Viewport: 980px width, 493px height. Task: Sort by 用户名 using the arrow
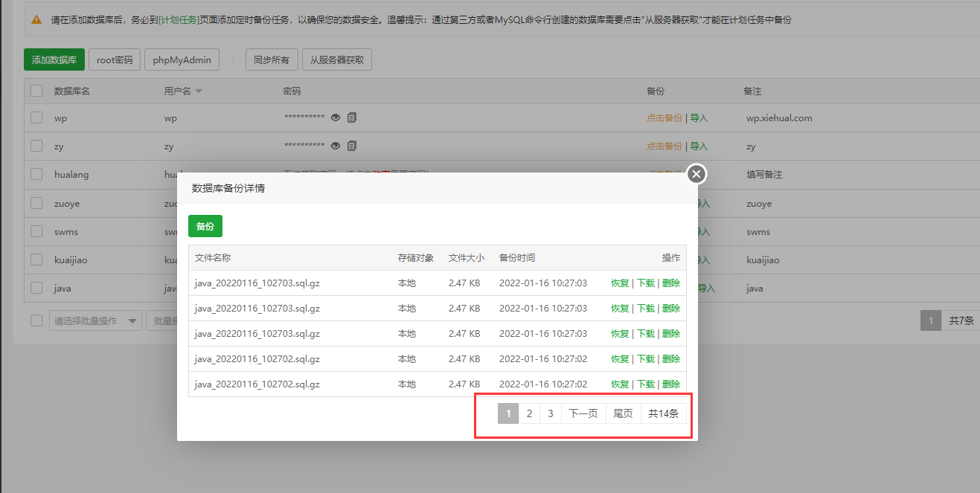[x=199, y=91]
